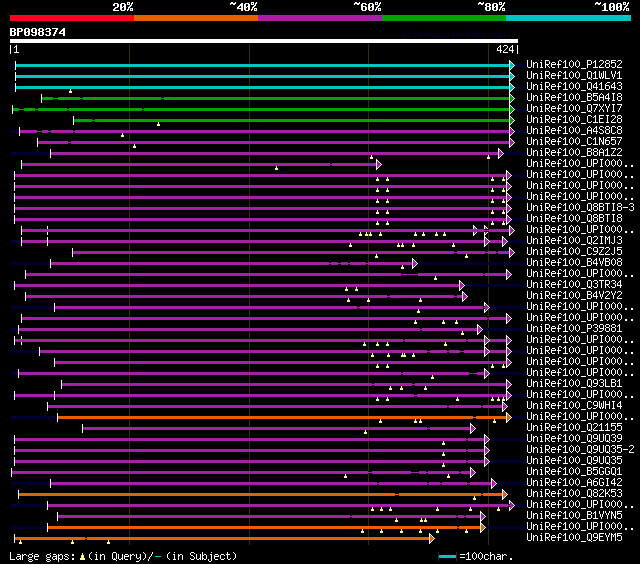This screenshot has height=564, width=640.
Task: Click the cyan ~100% identity legend segment
Action: 569,18
